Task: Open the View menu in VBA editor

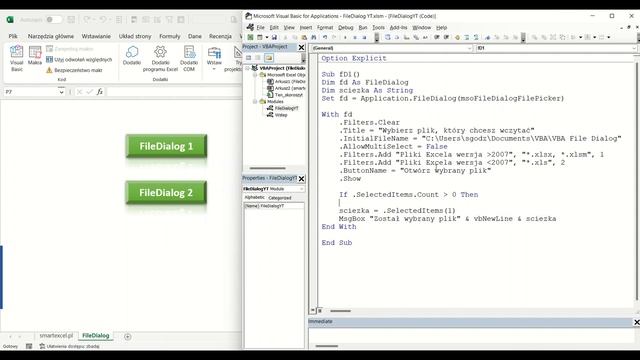Action: (x=289, y=28)
